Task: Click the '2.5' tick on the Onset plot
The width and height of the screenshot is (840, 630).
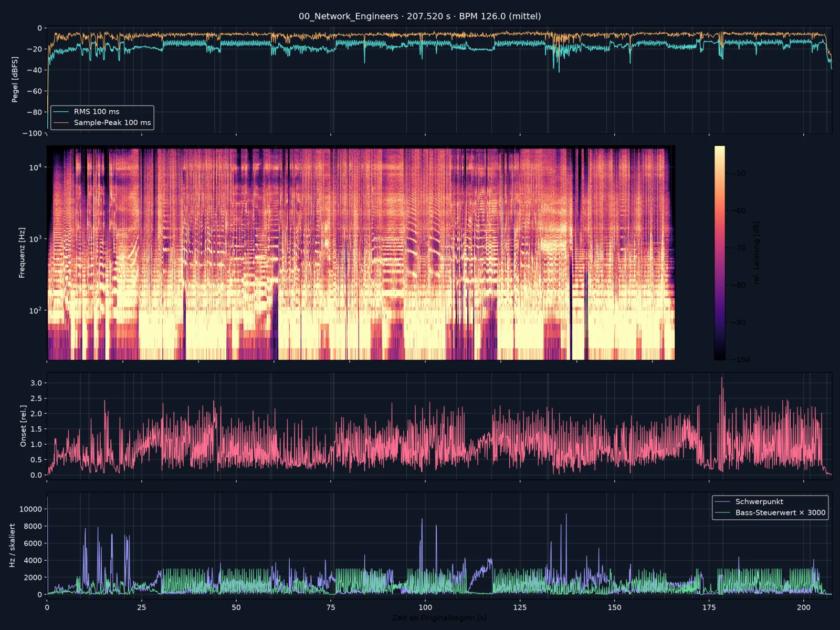Action: (36, 398)
